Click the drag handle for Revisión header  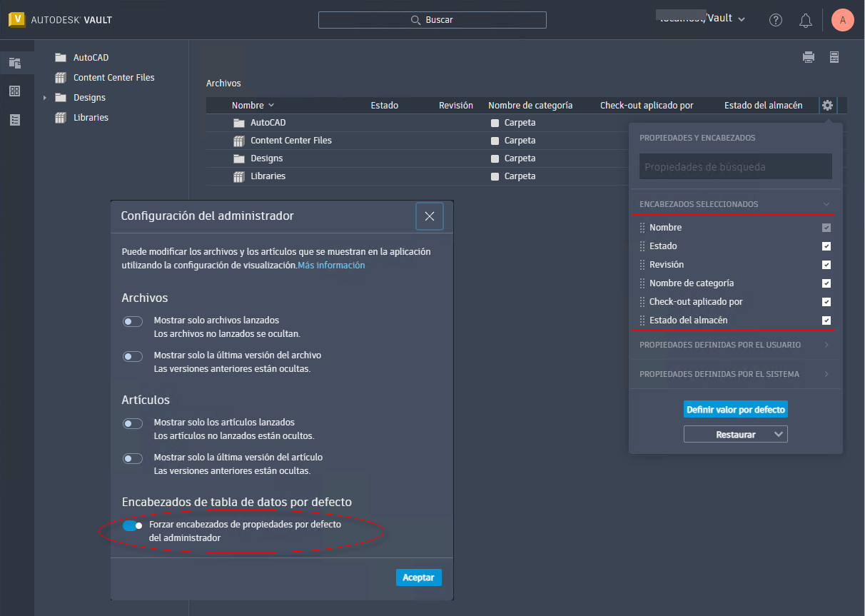coord(642,265)
